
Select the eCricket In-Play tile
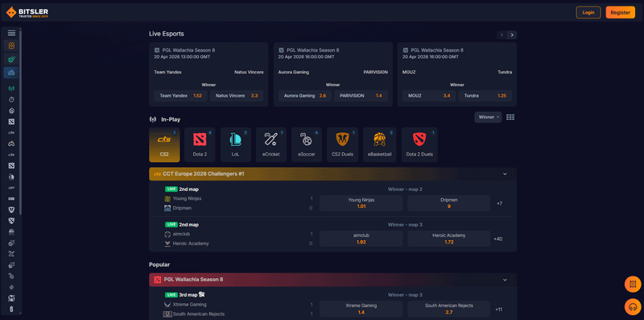[x=271, y=145]
